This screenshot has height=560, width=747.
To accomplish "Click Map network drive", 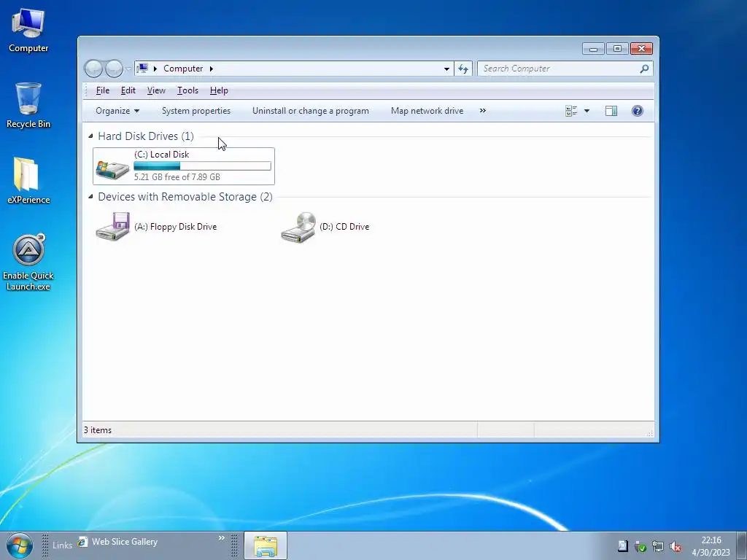I will [x=427, y=111].
